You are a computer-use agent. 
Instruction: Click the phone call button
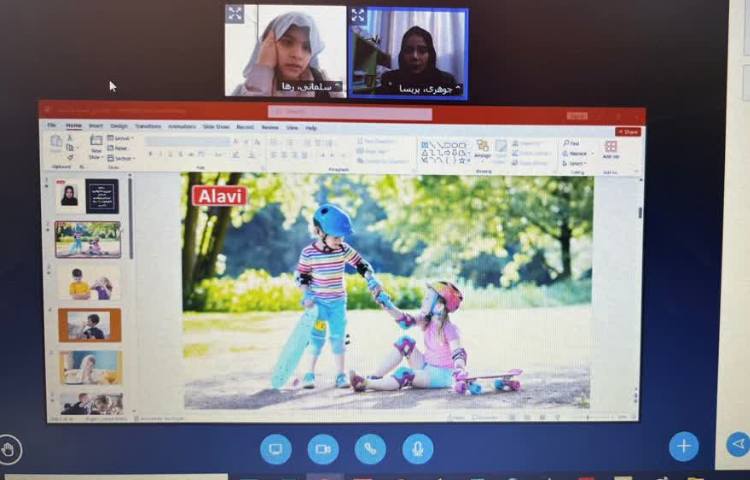coord(370,449)
